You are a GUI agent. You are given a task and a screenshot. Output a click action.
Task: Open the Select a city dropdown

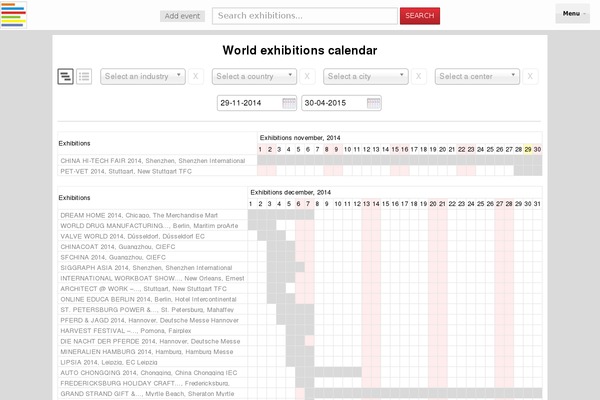366,76
